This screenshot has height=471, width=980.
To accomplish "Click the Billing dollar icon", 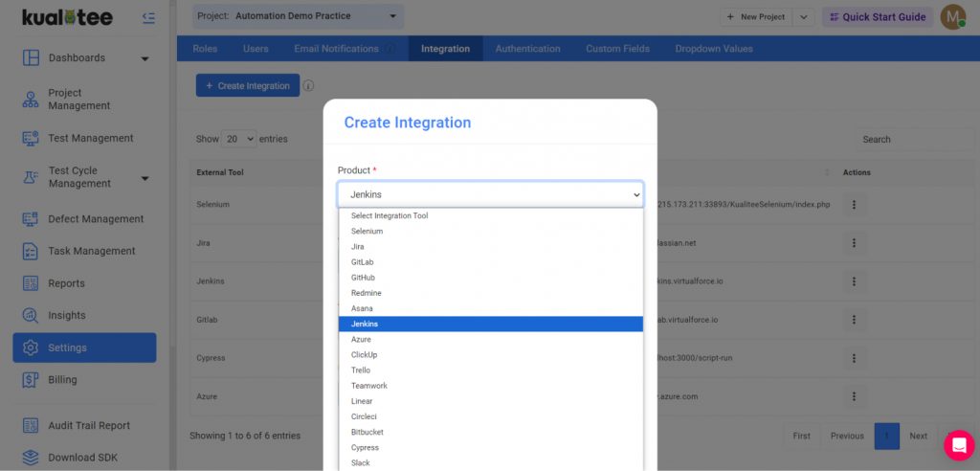I will (x=31, y=380).
